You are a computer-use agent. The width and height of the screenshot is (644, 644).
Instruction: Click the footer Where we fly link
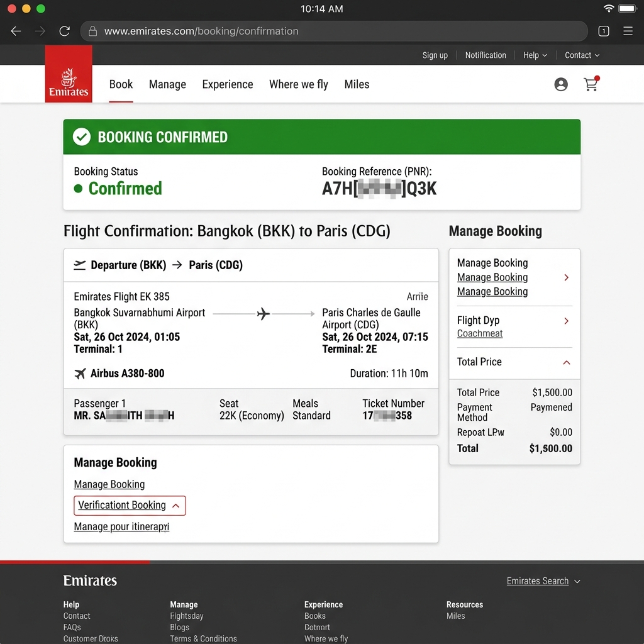point(326,639)
